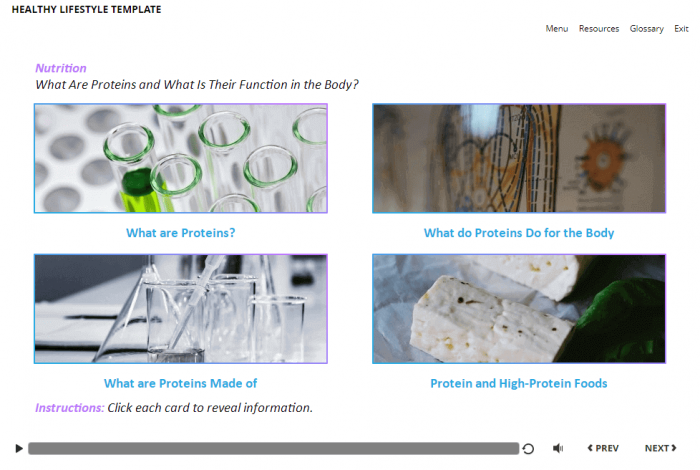Click Exit in top navigation
Viewport: 700px width, 470px height.
pyautogui.click(x=681, y=29)
